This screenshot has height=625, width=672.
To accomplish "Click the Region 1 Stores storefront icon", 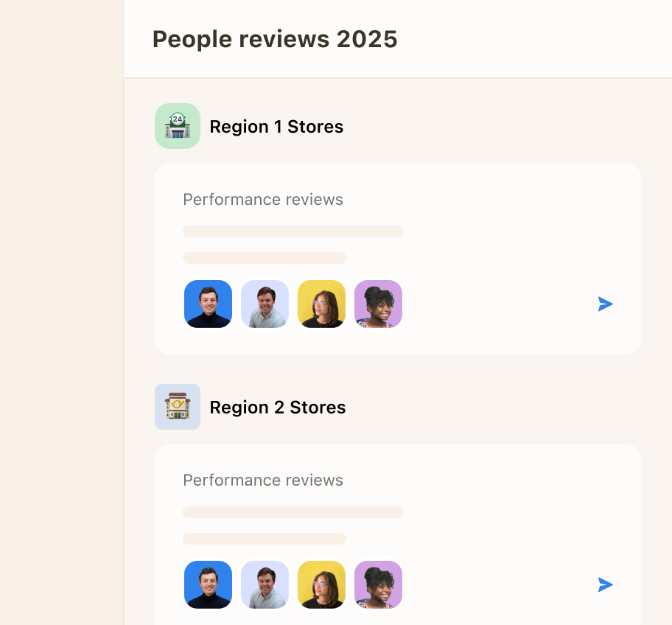I will [177, 125].
